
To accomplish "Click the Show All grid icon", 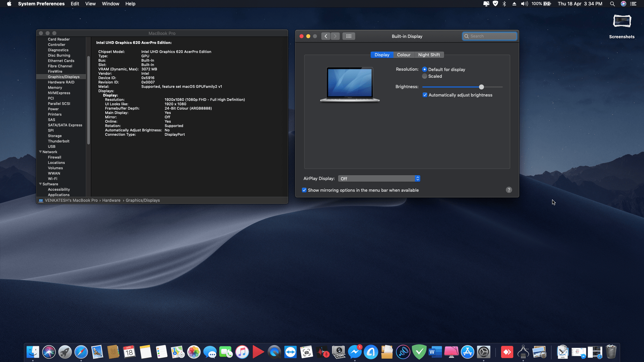I will (x=348, y=36).
